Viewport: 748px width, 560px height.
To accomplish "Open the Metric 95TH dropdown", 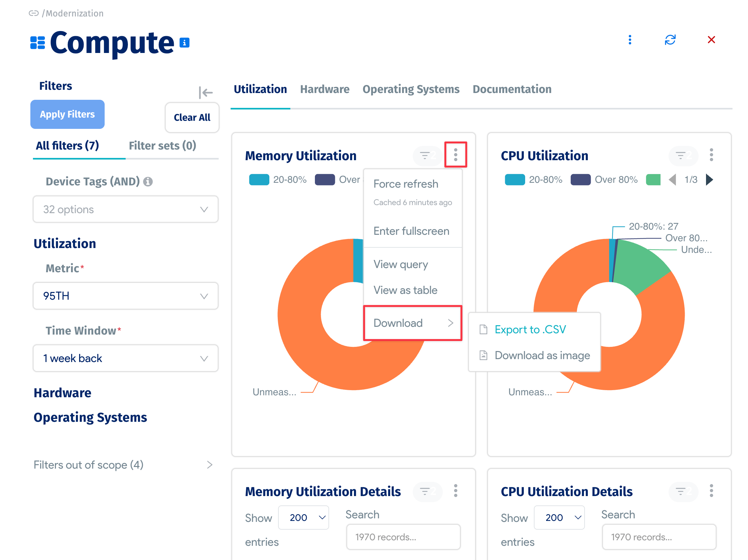I will pyautogui.click(x=125, y=296).
